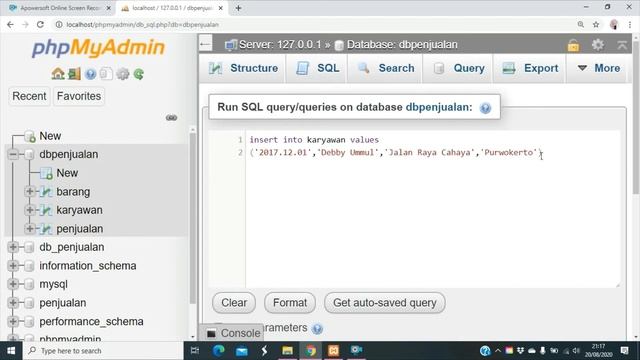Image resolution: width=640 pixels, height=360 pixels.
Task: Switch to the Structure tab
Action: click(243, 68)
